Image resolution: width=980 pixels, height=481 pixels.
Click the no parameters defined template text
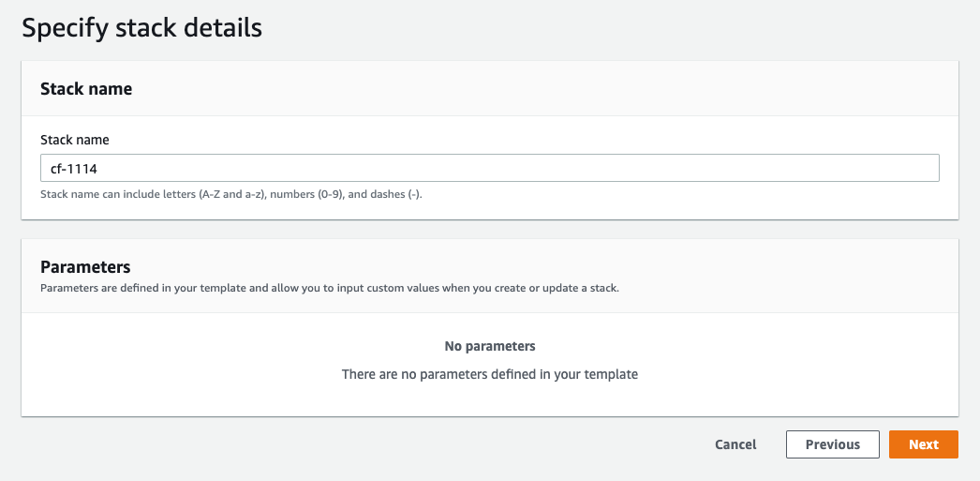coord(489,374)
